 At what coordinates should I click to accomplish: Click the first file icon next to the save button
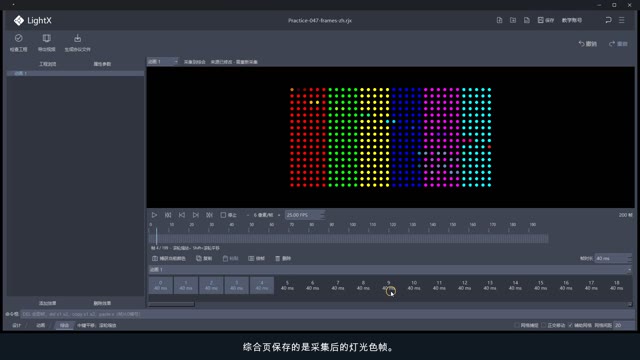pyautogui.click(x=499, y=20)
